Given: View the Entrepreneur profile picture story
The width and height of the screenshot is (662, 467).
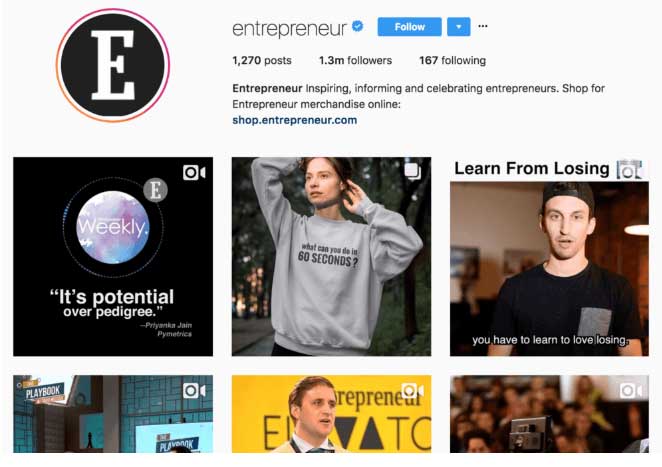Looking at the screenshot, I should 113,65.
